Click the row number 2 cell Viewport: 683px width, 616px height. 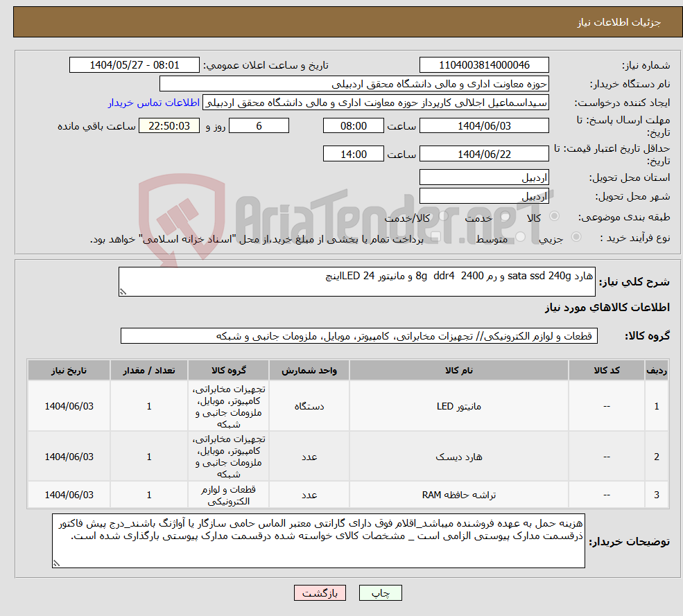(657, 457)
